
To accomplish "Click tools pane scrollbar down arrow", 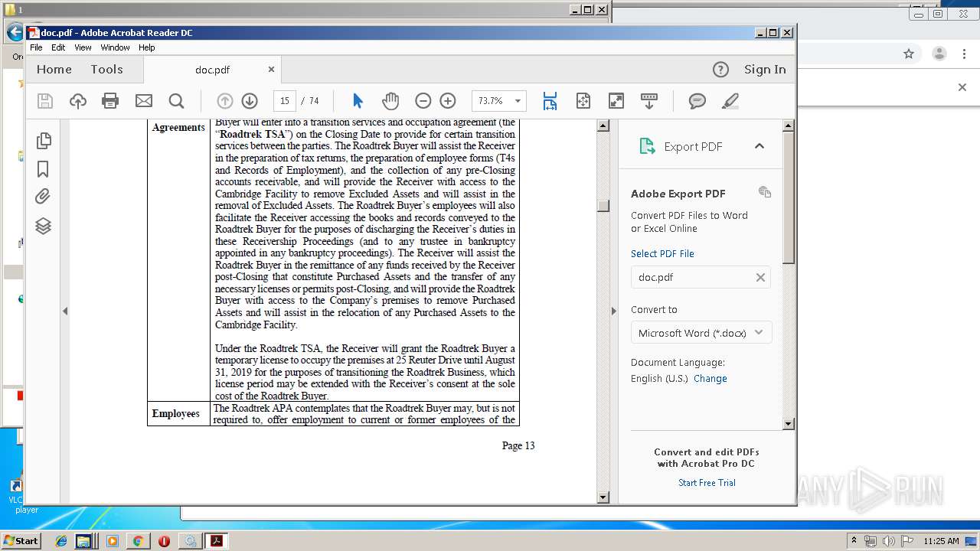I will click(789, 423).
